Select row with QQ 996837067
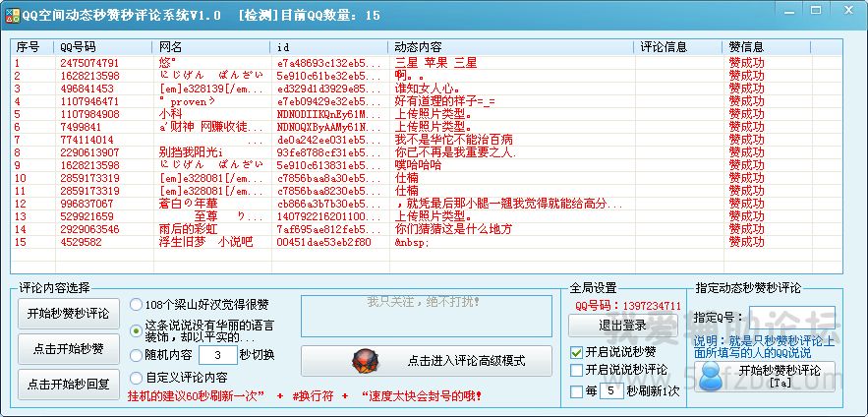This screenshot has height=417, width=868. click(x=427, y=204)
